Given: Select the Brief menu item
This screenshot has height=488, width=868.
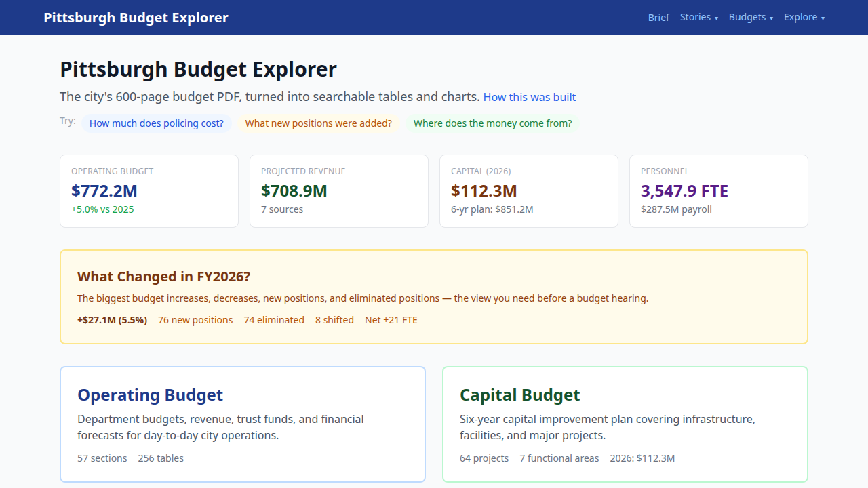Looking at the screenshot, I should click(658, 17).
